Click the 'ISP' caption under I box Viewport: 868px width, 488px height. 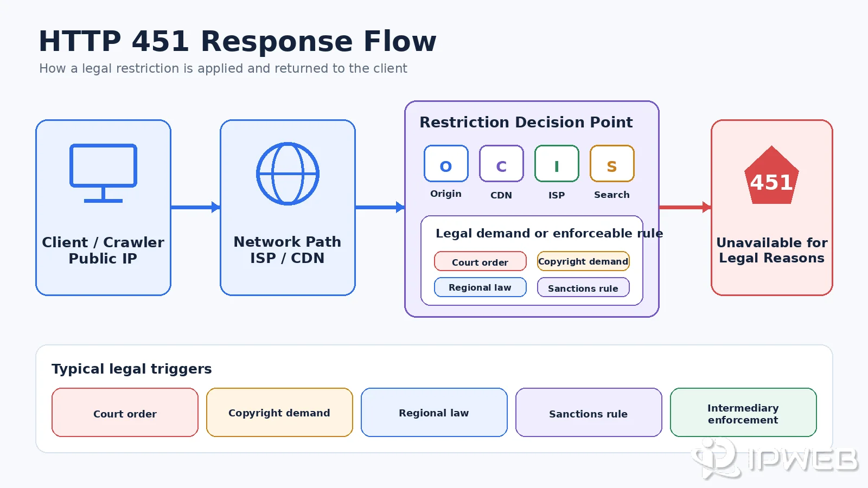(x=557, y=195)
